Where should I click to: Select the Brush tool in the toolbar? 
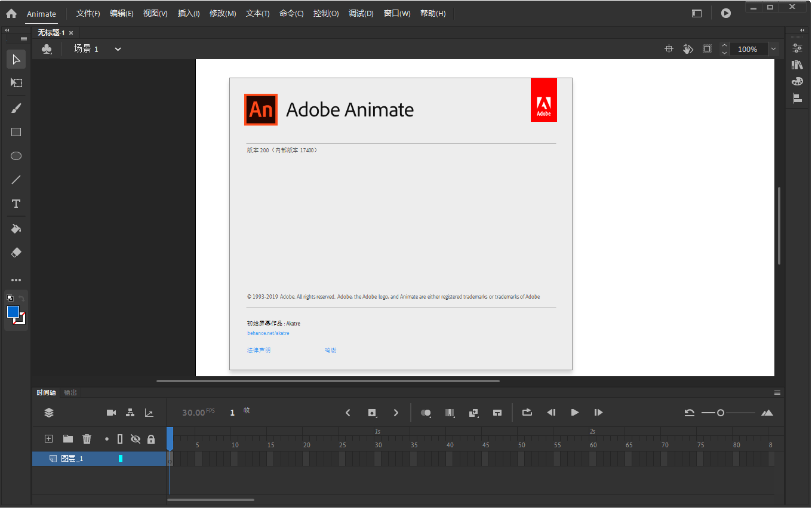[x=16, y=107]
